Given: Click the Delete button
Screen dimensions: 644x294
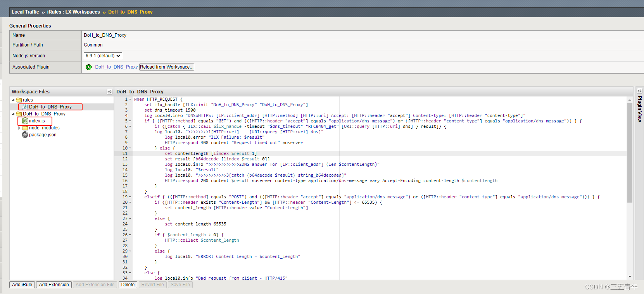Looking at the screenshot, I should (128, 285).
